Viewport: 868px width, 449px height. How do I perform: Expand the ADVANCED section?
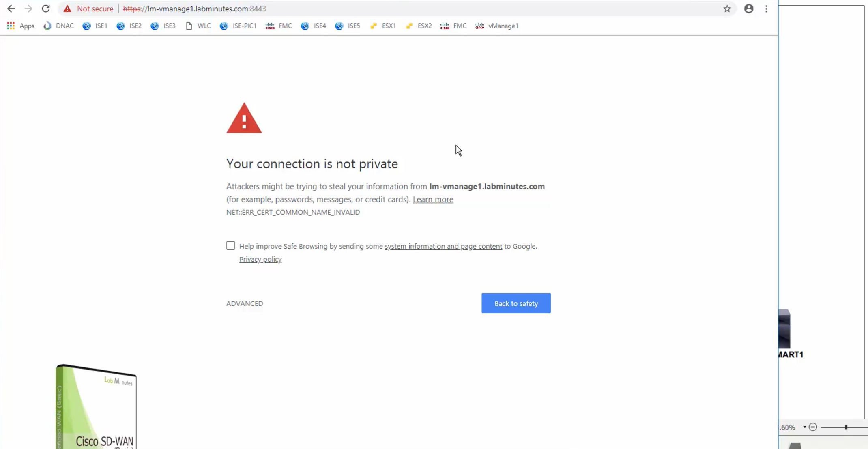245,303
